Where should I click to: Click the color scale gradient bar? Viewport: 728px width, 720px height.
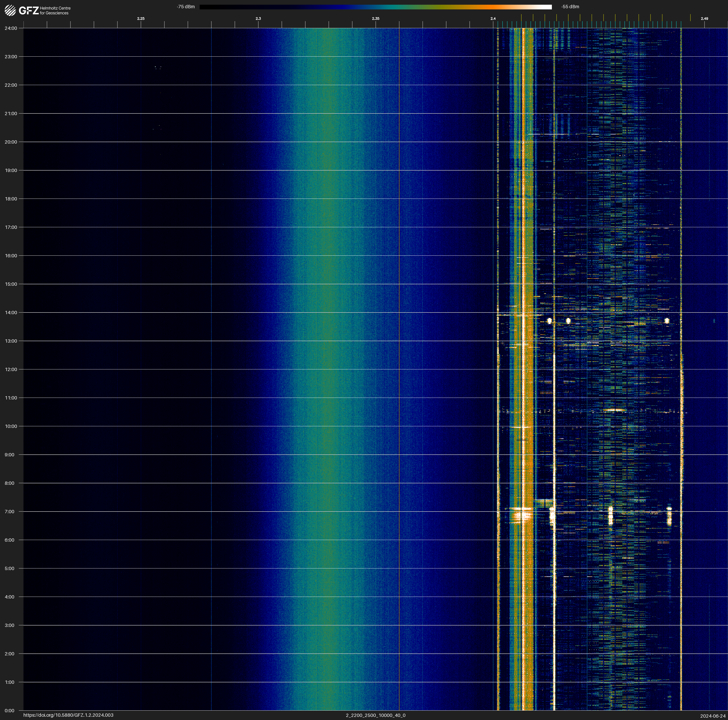point(375,7)
